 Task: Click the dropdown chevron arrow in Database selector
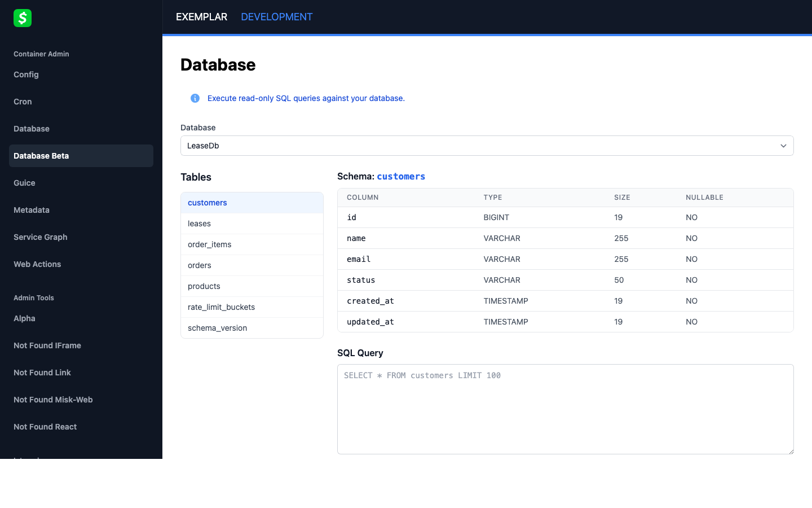point(783,146)
